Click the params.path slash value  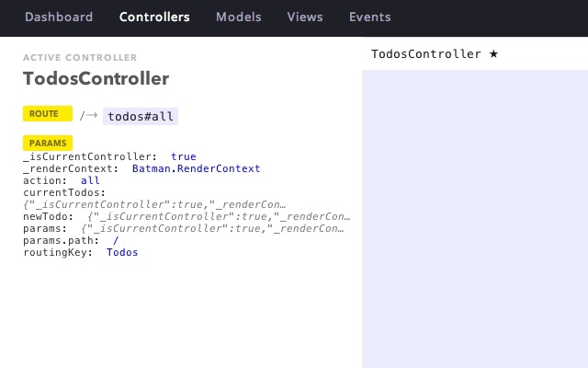(x=116, y=240)
